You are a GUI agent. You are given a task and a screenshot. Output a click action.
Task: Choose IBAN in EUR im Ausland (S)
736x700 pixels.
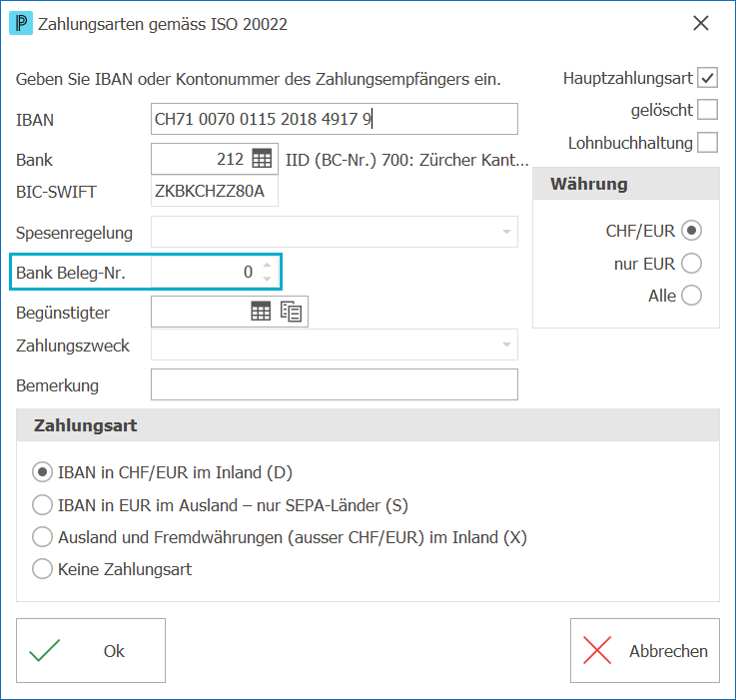42,505
